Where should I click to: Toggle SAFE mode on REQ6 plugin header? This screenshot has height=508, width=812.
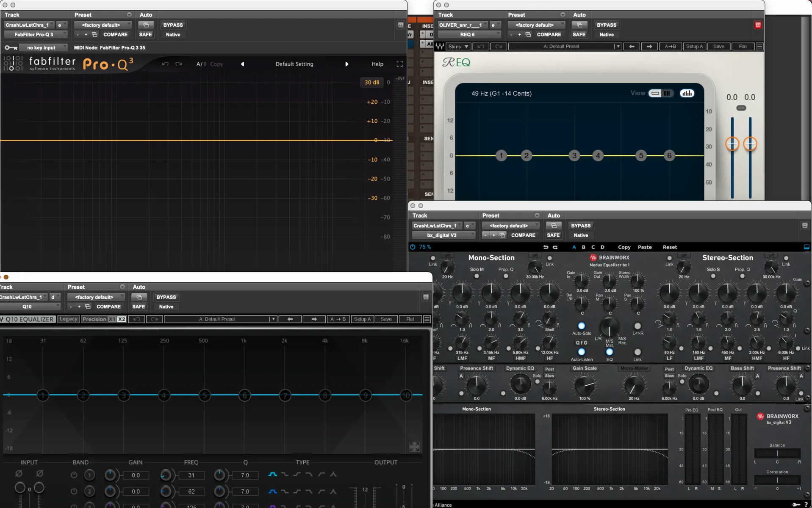[579, 35]
